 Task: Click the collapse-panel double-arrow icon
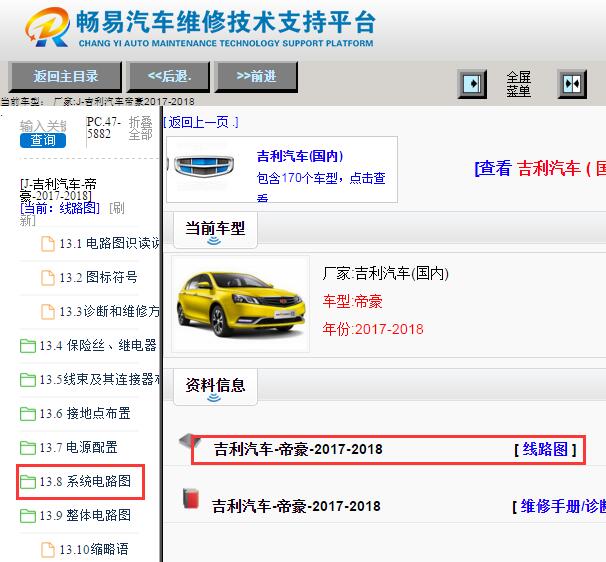pos(572,84)
